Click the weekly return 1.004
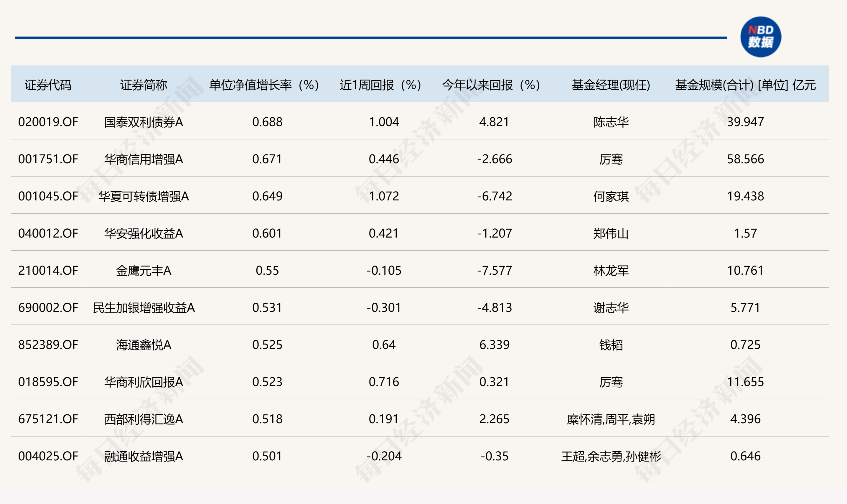Screen dimensions: 847x504 coord(384,122)
